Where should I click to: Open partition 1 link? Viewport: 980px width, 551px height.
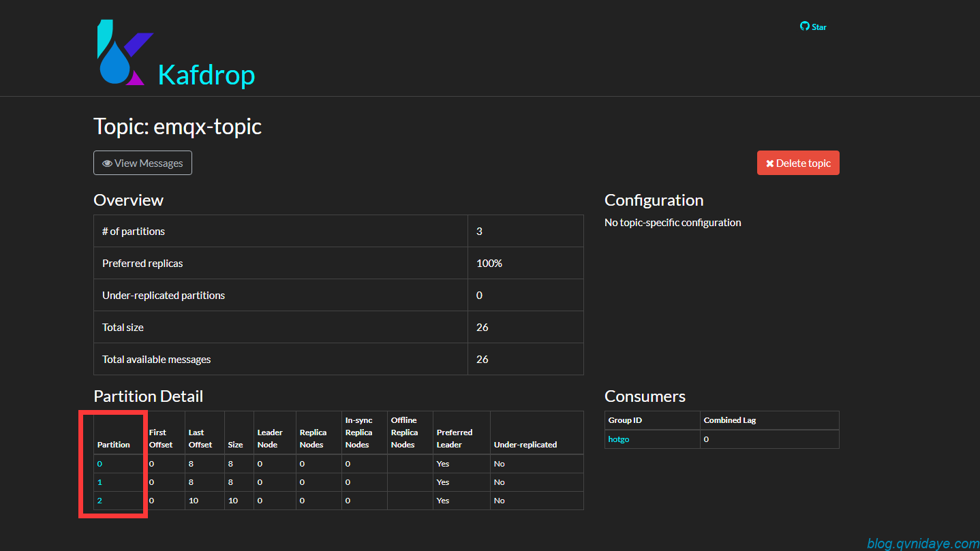[x=99, y=482]
